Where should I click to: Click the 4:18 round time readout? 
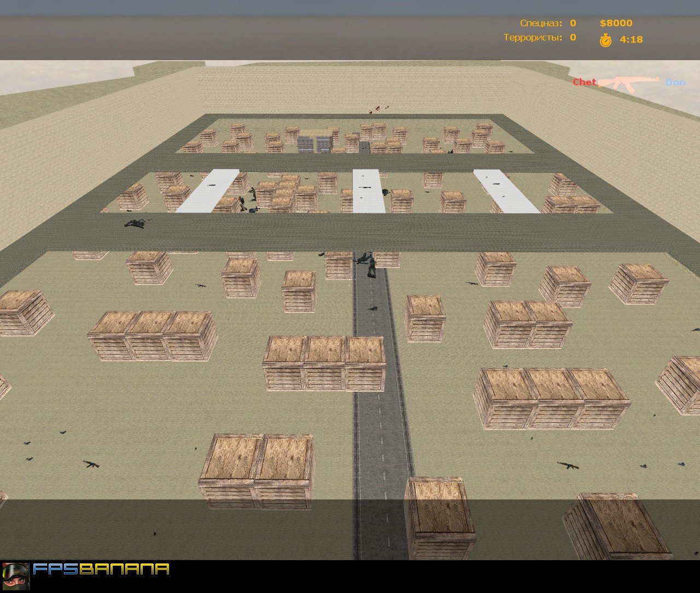pyautogui.click(x=631, y=39)
